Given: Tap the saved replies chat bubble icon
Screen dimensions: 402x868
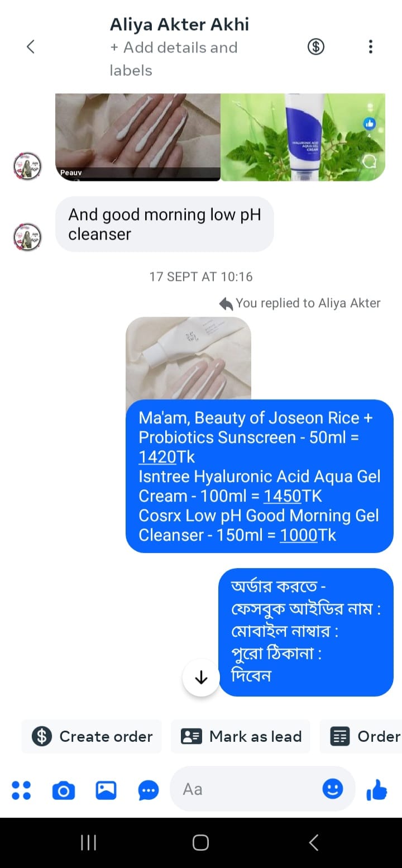Looking at the screenshot, I should pos(149,790).
